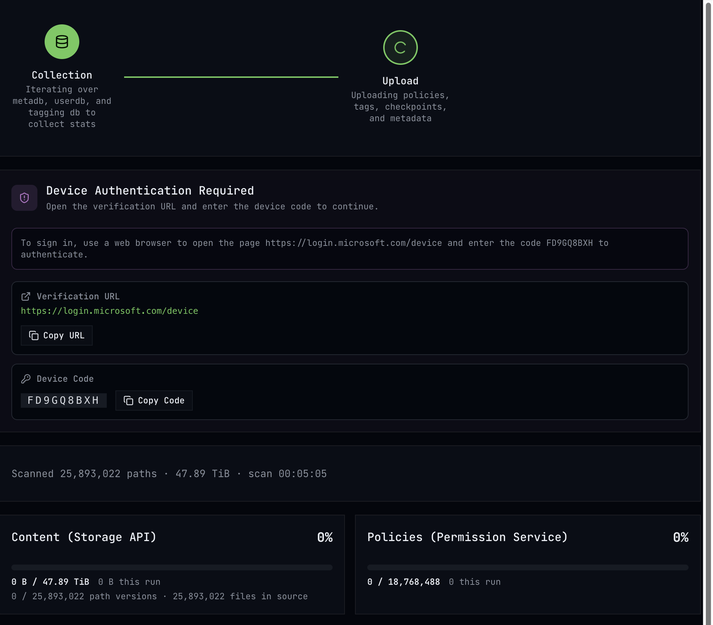Click the 'Content (Storage API)' title
Image resolution: width=713 pixels, height=625 pixels.
(x=84, y=537)
